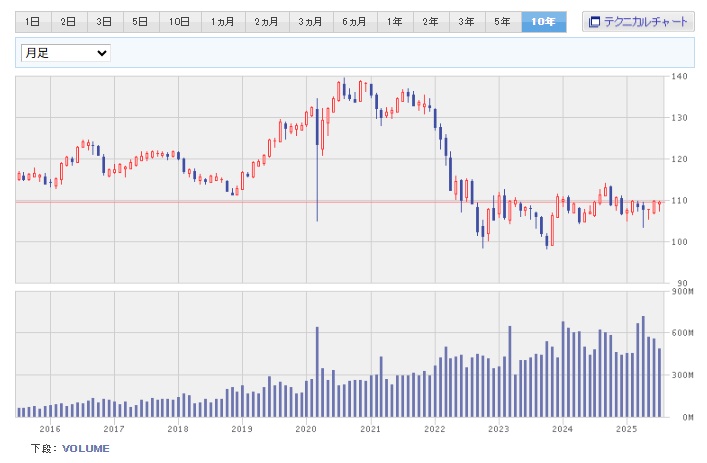Click the 下段: label text
This screenshot has width=707, height=463.
pyautogui.click(x=44, y=449)
